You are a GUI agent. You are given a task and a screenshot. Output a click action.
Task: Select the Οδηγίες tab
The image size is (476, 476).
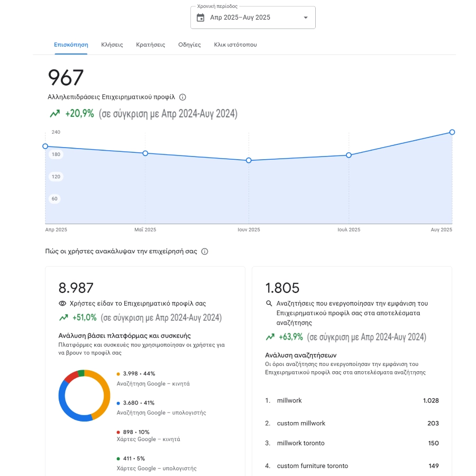coord(189,45)
